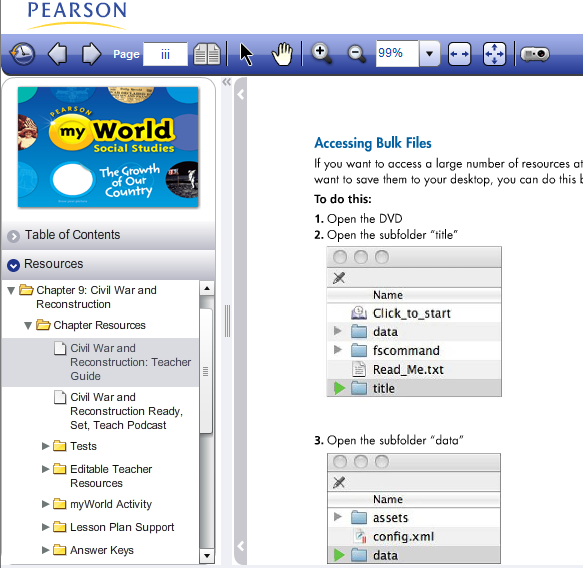Fit page to full screen icon
The image size is (583, 568).
coord(494,54)
